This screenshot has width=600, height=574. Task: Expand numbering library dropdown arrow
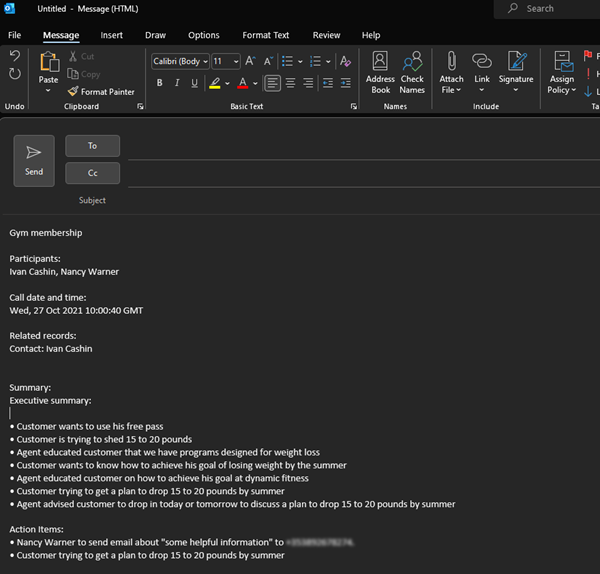pos(328,62)
